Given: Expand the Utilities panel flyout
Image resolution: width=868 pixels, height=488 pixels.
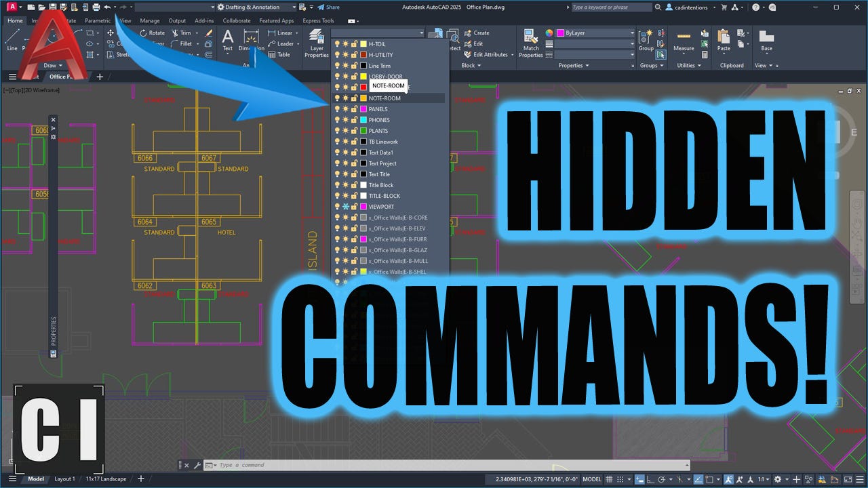Looking at the screenshot, I should tap(690, 66).
